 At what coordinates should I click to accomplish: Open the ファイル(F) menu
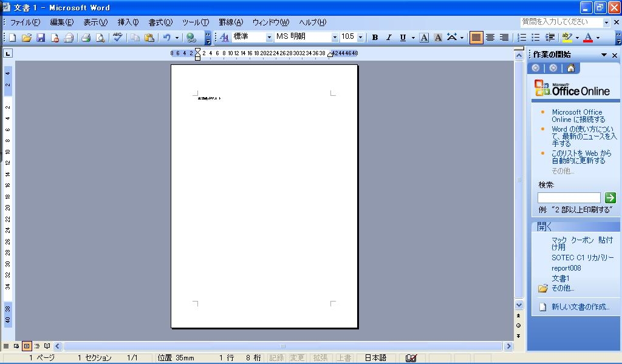tap(25, 22)
